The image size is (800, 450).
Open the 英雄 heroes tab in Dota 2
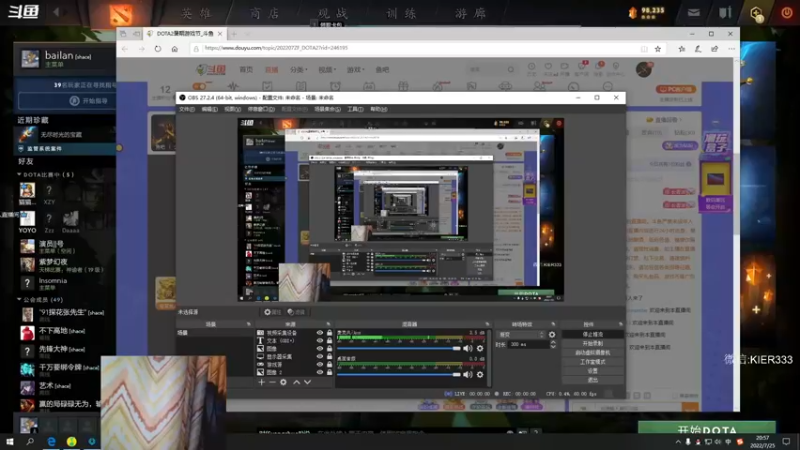point(196,13)
